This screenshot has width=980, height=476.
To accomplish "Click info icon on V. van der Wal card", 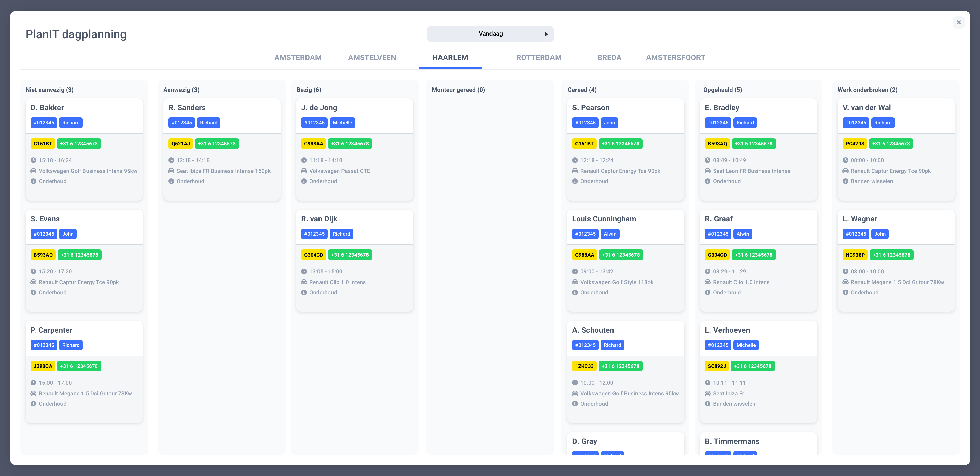I will (845, 181).
